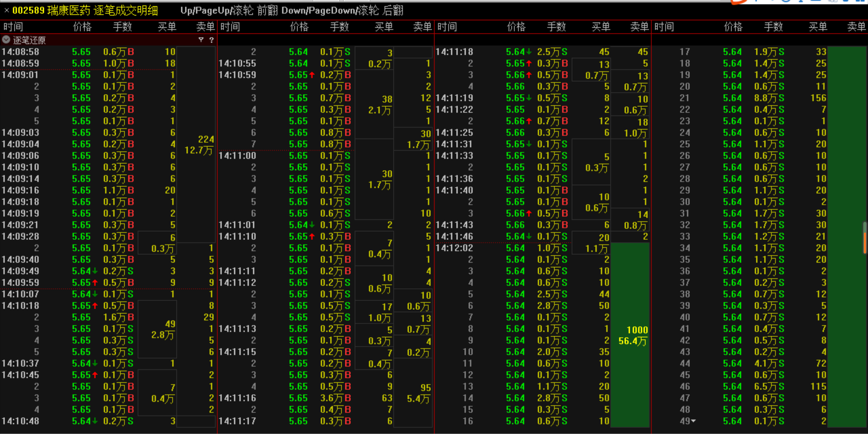Close the 逐笔成交明细 panel with the × icon
The width and height of the screenshot is (868, 434).
[x=6, y=10]
